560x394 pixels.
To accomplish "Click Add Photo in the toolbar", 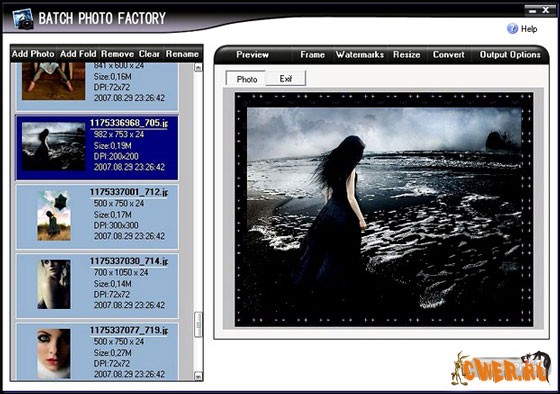I will click(x=33, y=54).
